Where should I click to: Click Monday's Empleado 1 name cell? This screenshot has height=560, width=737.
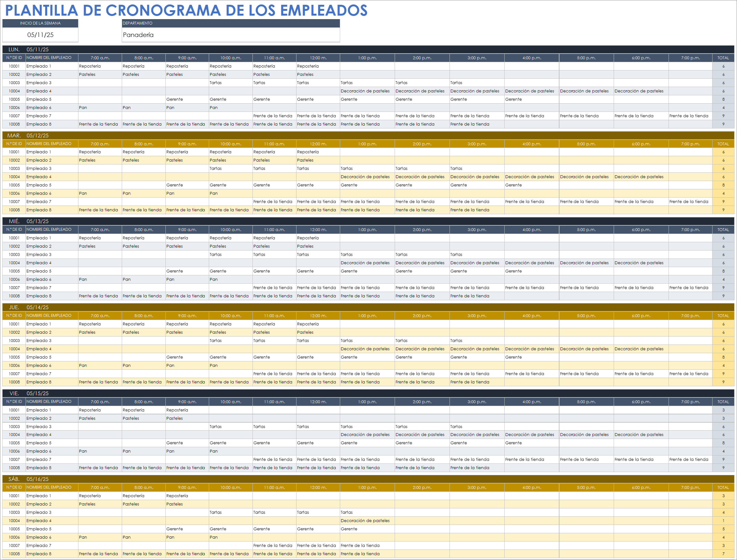point(52,66)
